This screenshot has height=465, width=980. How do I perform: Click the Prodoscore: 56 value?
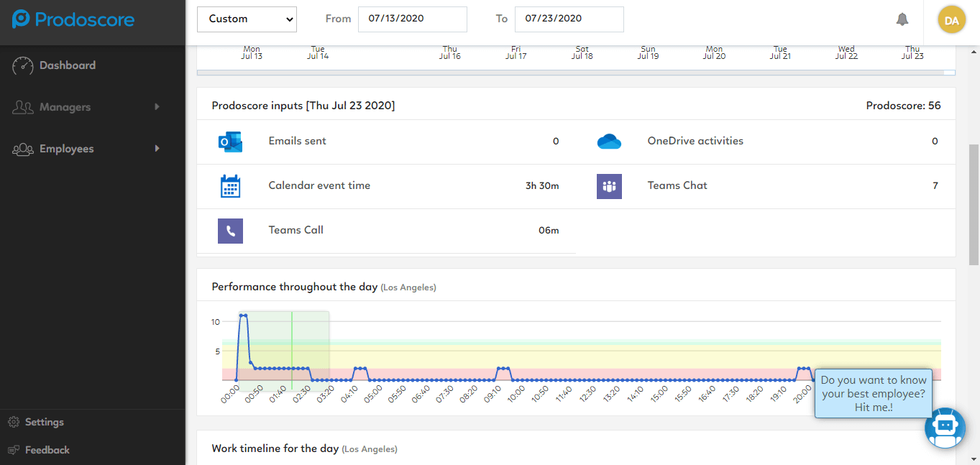(903, 106)
